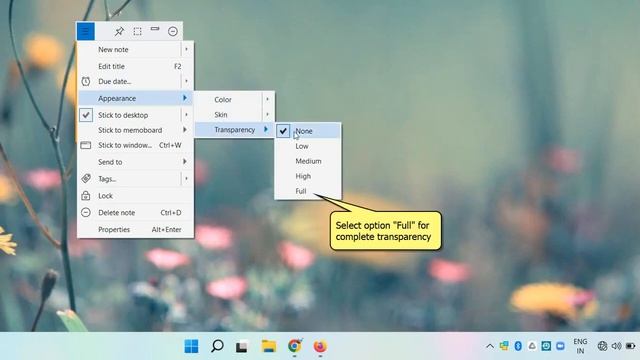Set transparency to Medium

308,161
